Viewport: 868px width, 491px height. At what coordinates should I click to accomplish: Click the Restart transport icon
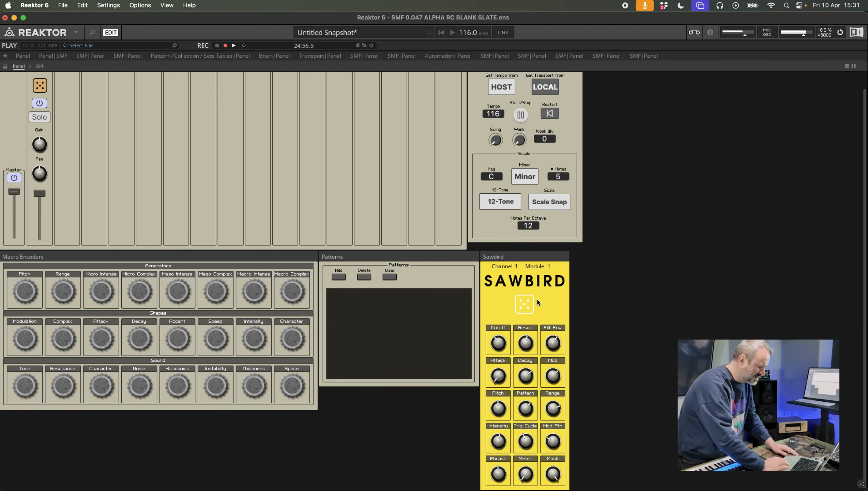point(549,114)
